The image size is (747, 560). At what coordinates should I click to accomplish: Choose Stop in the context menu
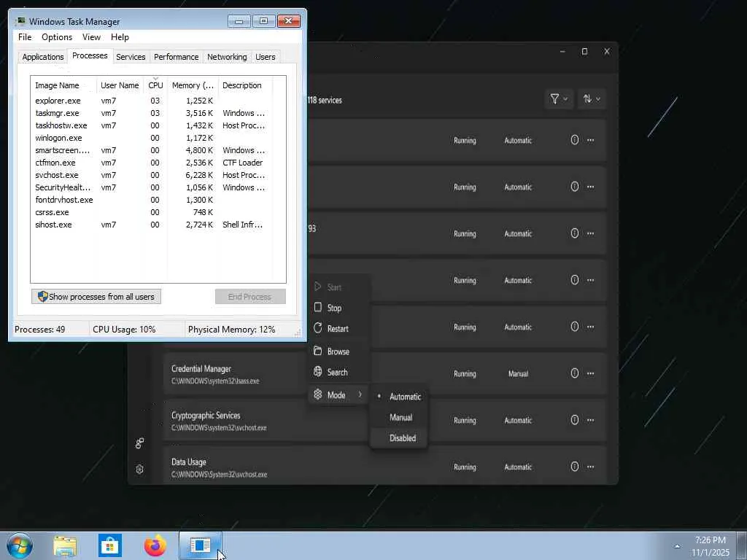[338, 308]
